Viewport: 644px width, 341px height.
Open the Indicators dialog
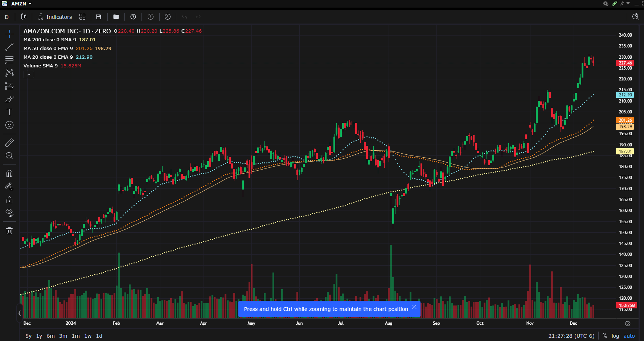55,17
